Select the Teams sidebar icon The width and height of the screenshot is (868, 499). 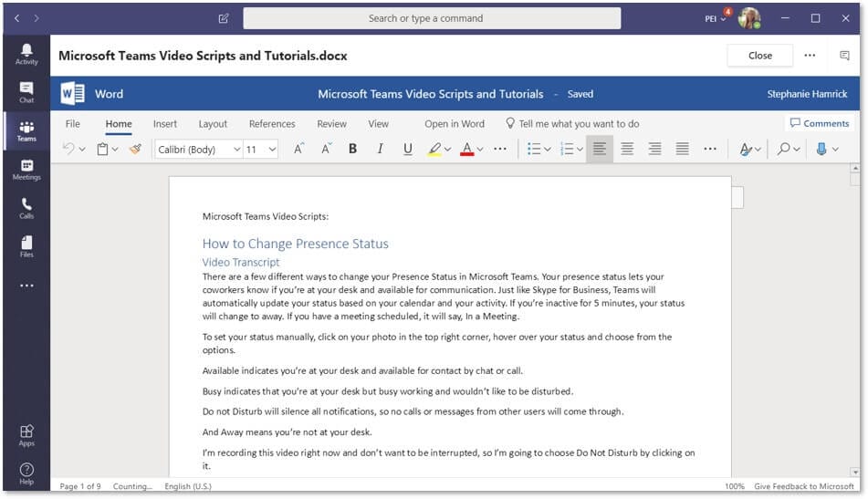click(x=26, y=131)
